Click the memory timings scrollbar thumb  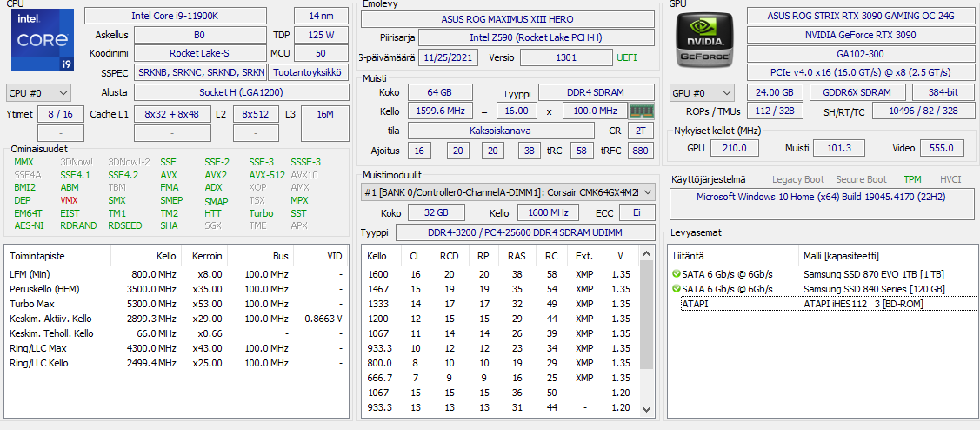(647, 314)
